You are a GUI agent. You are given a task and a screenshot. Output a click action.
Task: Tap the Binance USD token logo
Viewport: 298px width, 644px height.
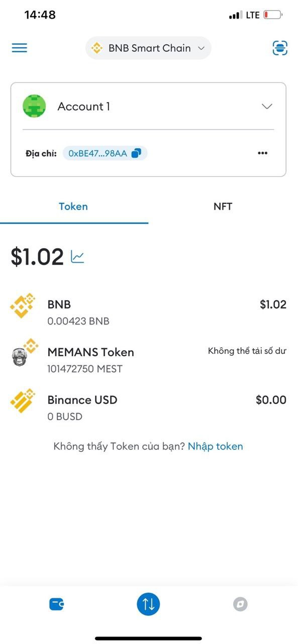(23, 401)
